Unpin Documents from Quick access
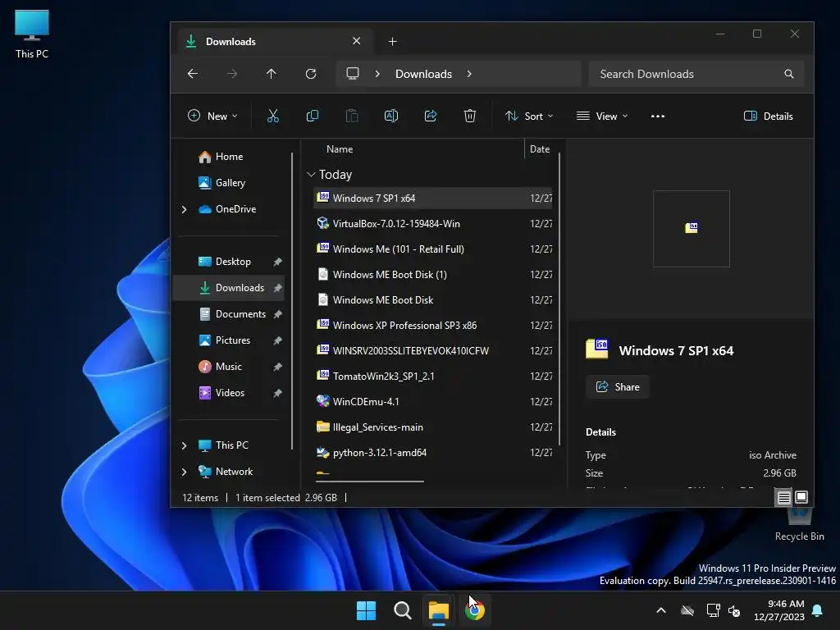 277,314
